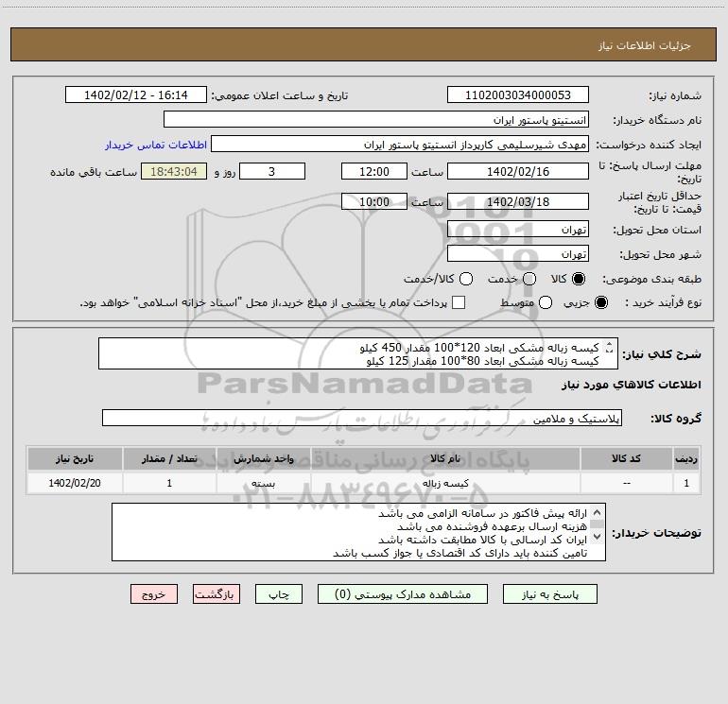Screen dimensions: 728x704
Task: Click the price validity date 1402/03/18
Action: pyautogui.click(x=518, y=201)
